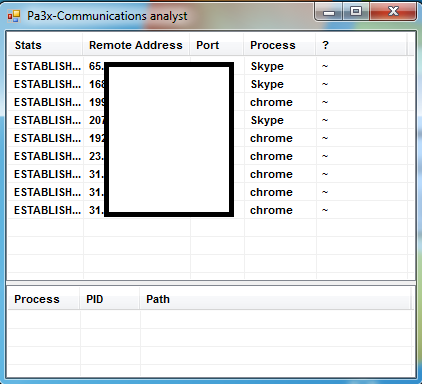Select the first chrome connection row
Screen dimensions: 422x384
point(211,102)
